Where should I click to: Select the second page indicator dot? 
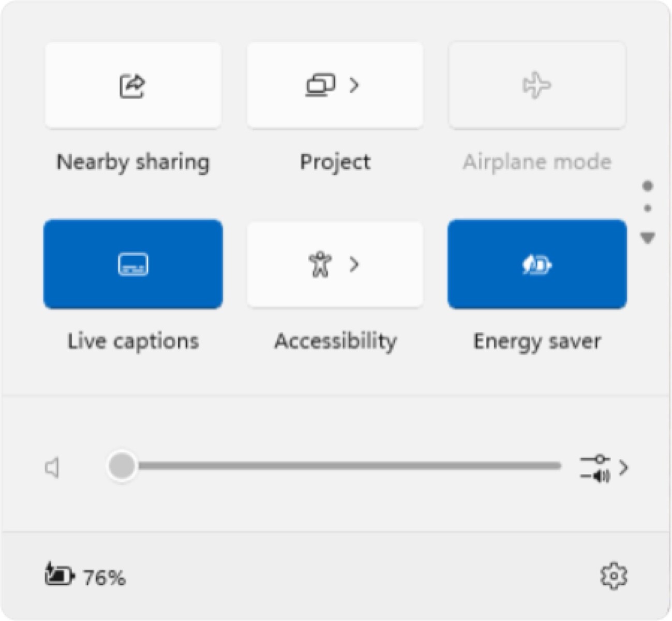[x=647, y=208]
